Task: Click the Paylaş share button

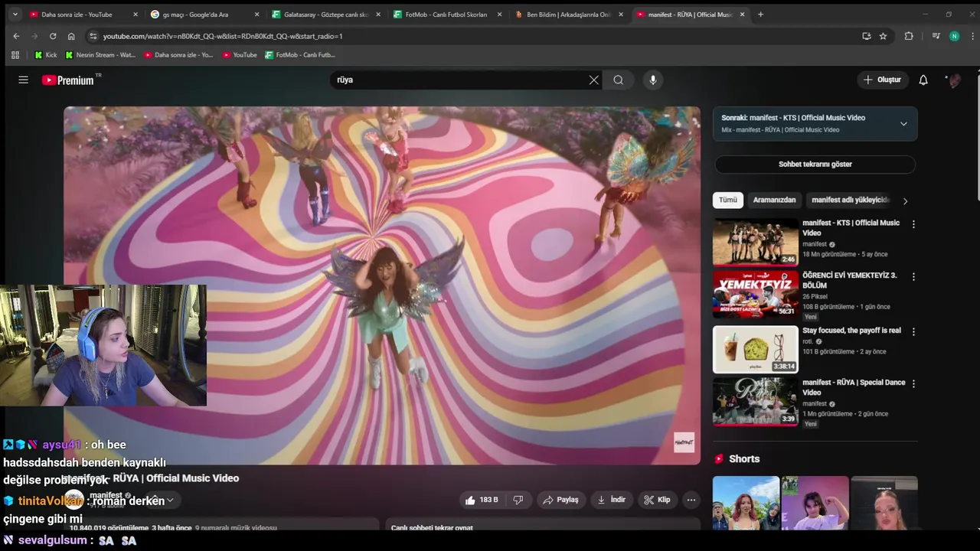Action: coord(560,500)
